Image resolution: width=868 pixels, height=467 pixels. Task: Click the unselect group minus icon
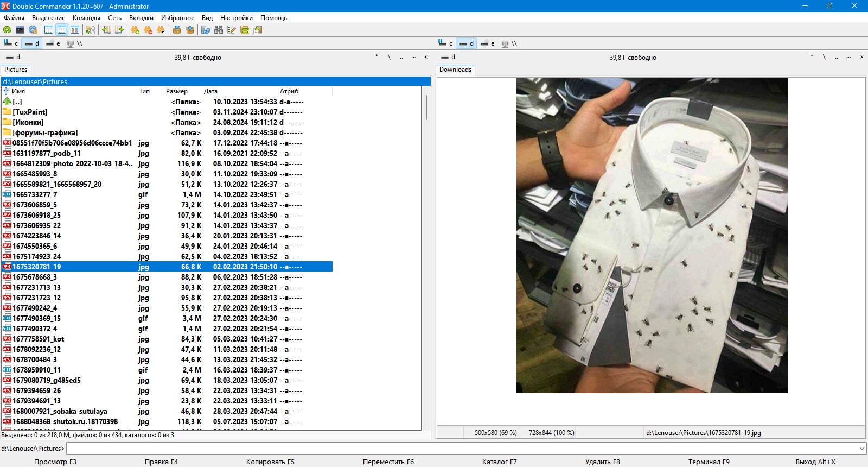148,30
